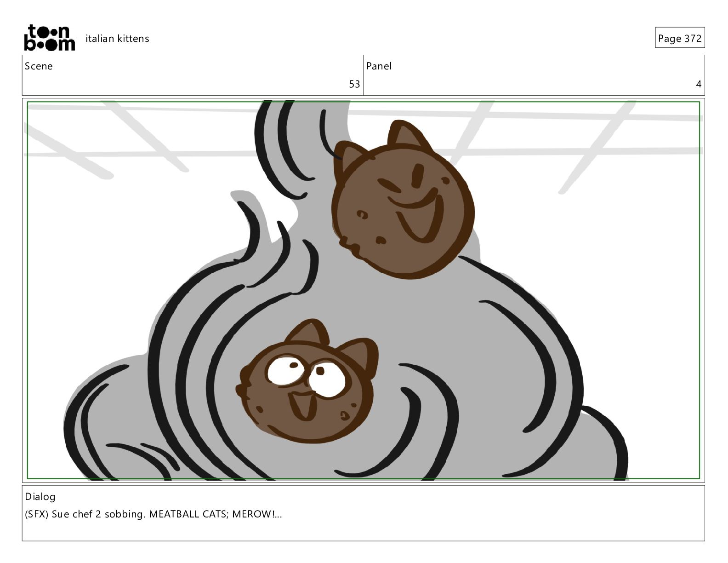
Task: Click the Panel label
Action: coord(379,66)
